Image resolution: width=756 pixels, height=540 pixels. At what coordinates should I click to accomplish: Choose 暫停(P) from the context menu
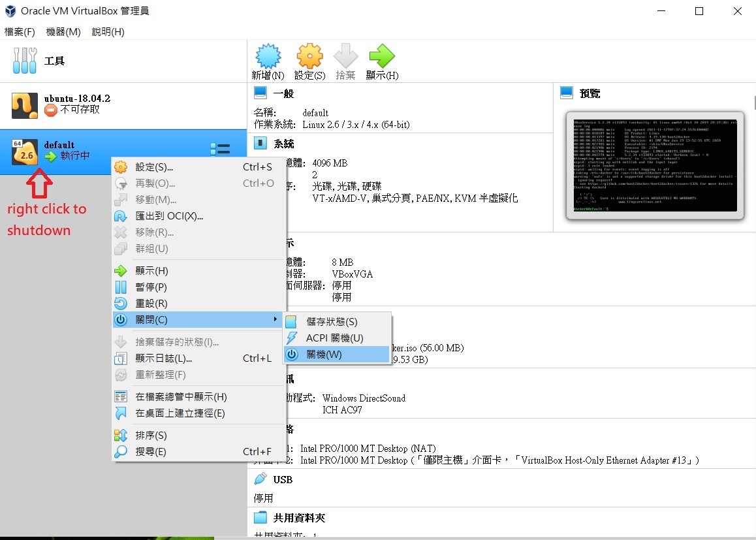[x=197, y=287]
